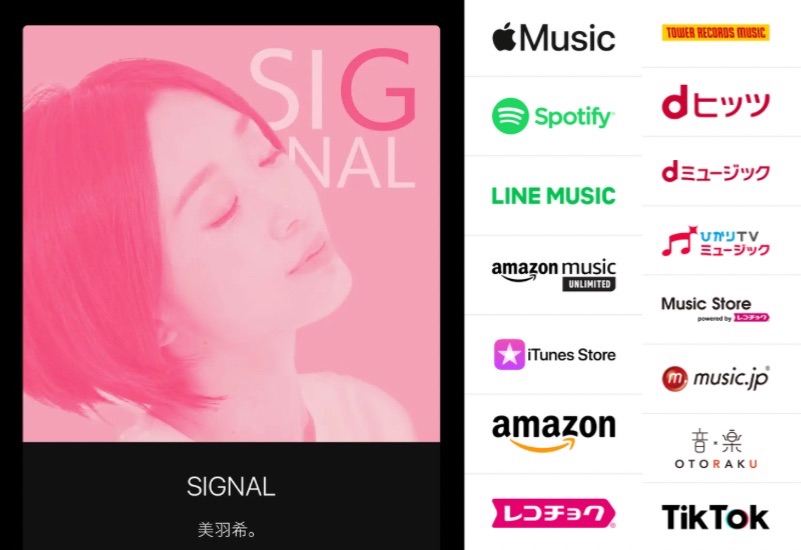This screenshot has width=801, height=550.
Task: Open the music.jp logo link
Action: coord(715,378)
